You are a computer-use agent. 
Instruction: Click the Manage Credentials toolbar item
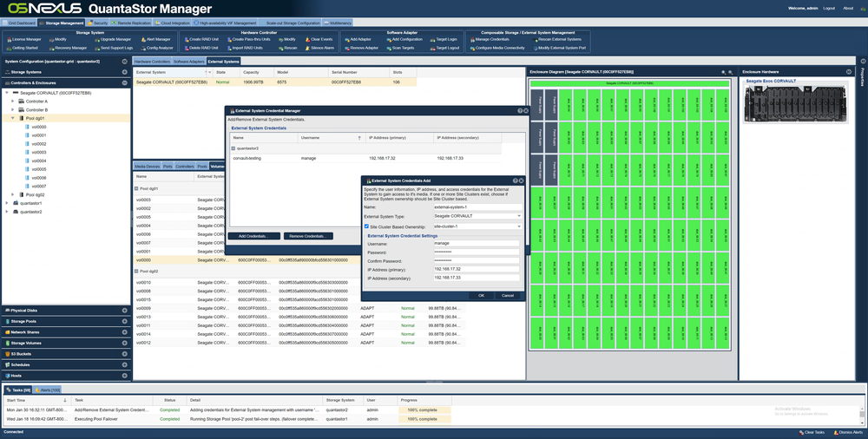pyautogui.click(x=489, y=39)
